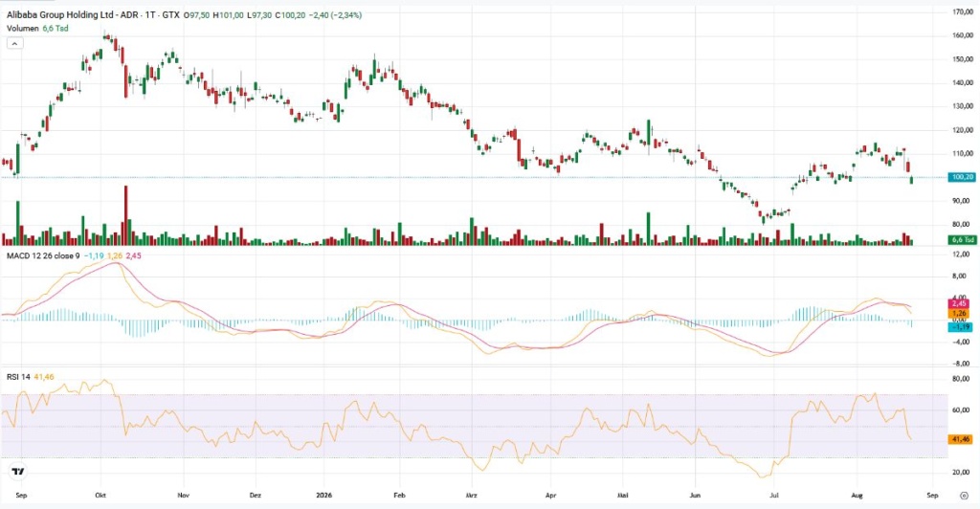Click the 2026 label on the time axis
The image size is (980, 509).
tap(324, 496)
